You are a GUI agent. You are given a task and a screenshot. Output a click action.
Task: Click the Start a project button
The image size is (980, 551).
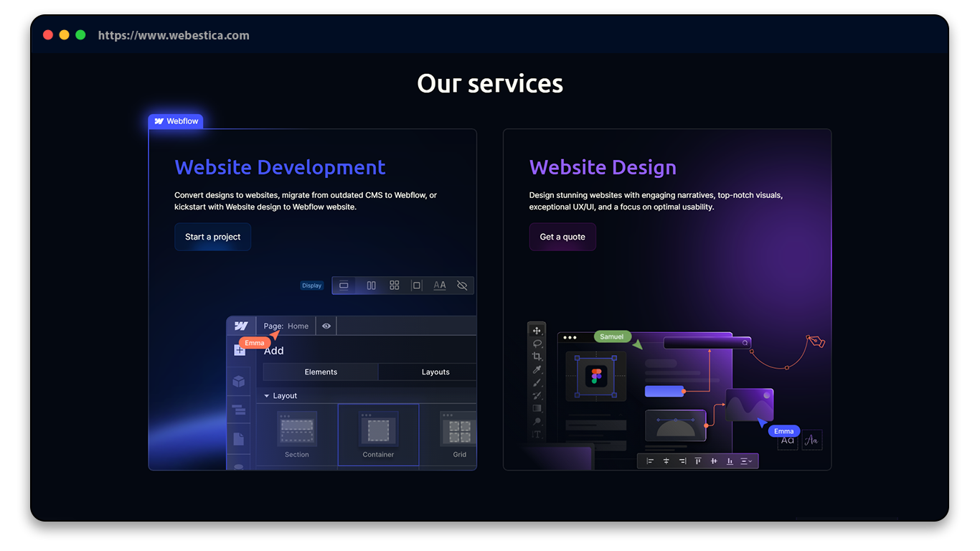[213, 237]
